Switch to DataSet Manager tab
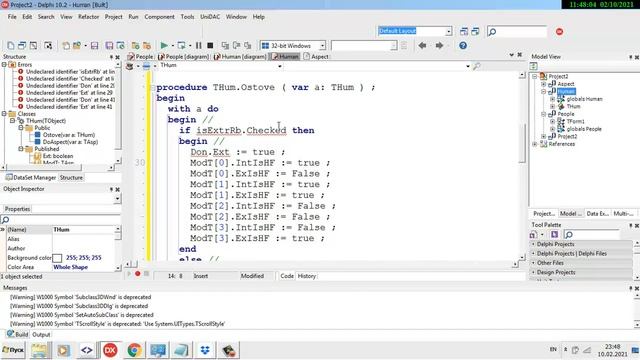The height and width of the screenshot is (360, 640). [31, 178]
